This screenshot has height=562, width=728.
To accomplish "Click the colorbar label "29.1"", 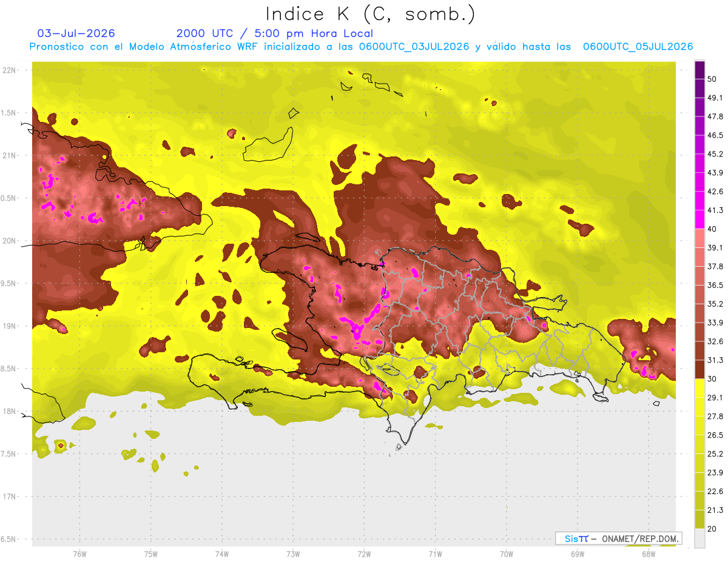I will pyautogui.click(x=715, y=398).
